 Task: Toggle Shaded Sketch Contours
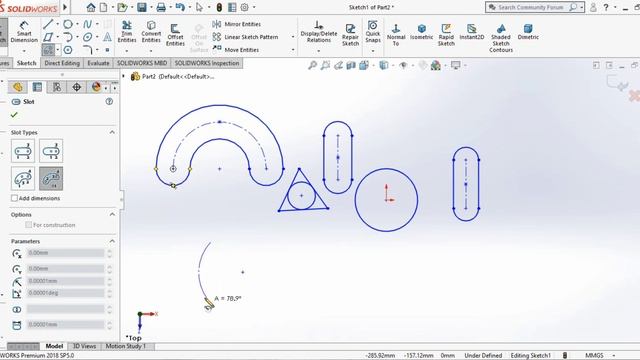501,38
